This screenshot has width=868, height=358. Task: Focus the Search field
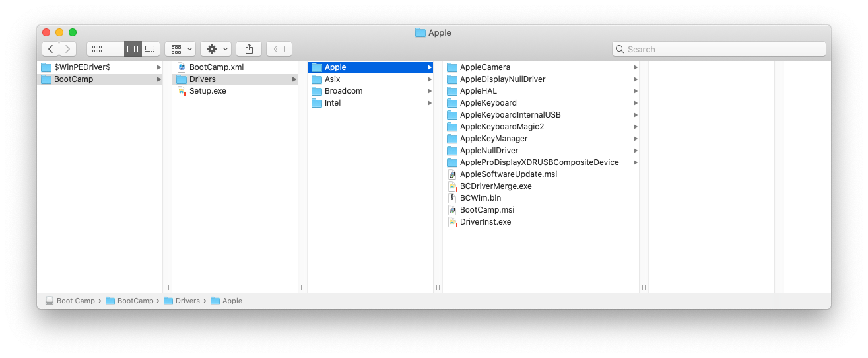point(719,49)
